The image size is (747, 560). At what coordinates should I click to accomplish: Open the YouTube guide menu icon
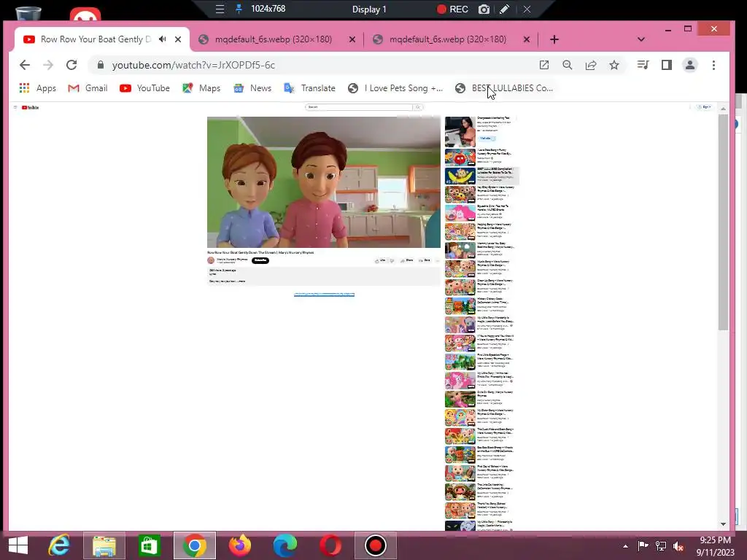click(15, 108)
